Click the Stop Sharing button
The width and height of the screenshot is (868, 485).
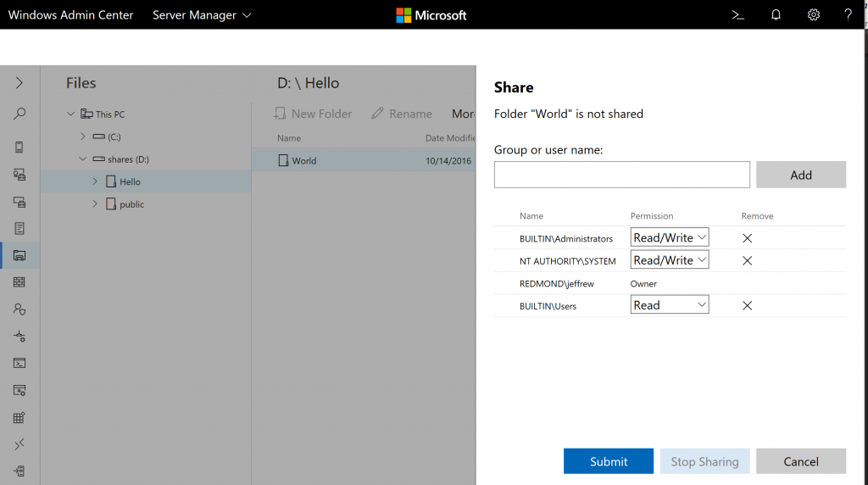704,461
